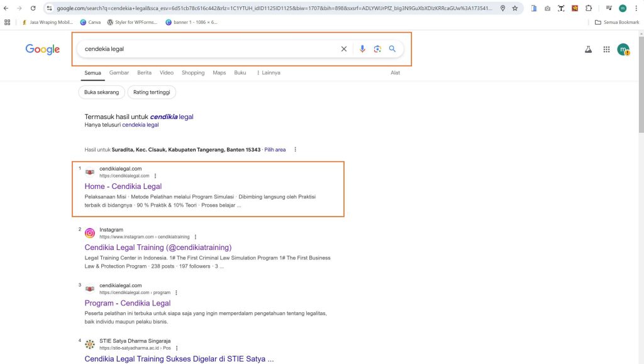Open the Chrome extensions puzzle icon
The height and width of the screenshot is (364, 644).
589,8
